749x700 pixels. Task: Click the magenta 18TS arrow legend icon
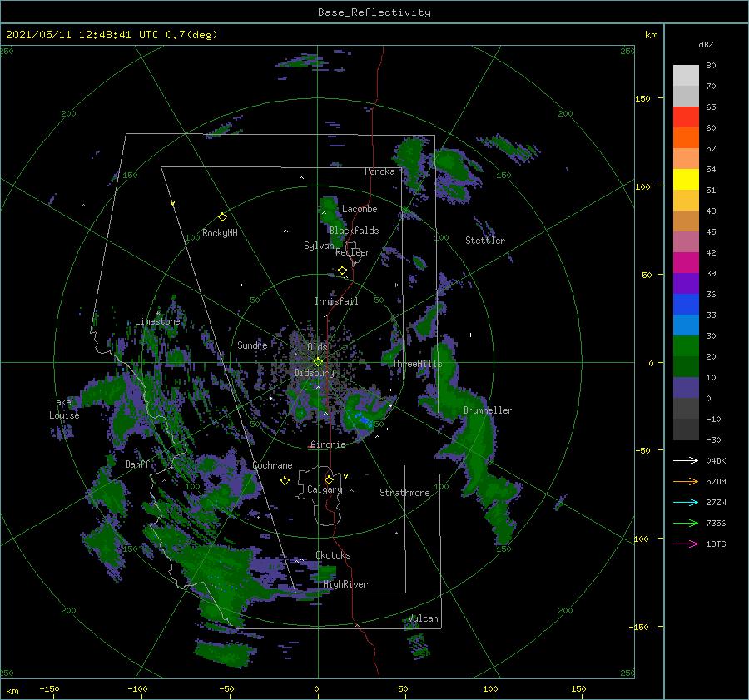[686, 544]
